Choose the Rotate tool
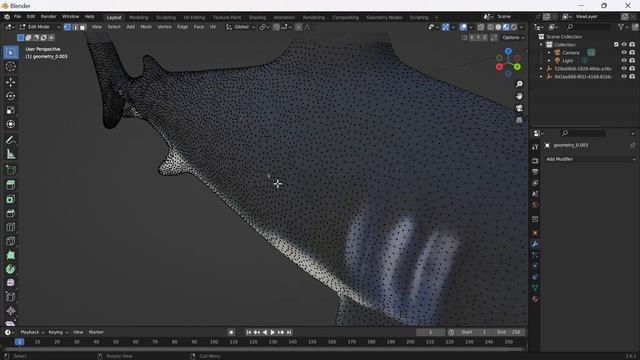This screenshot has height=360, width=640. pyautogui.click(x=11, y=96)
